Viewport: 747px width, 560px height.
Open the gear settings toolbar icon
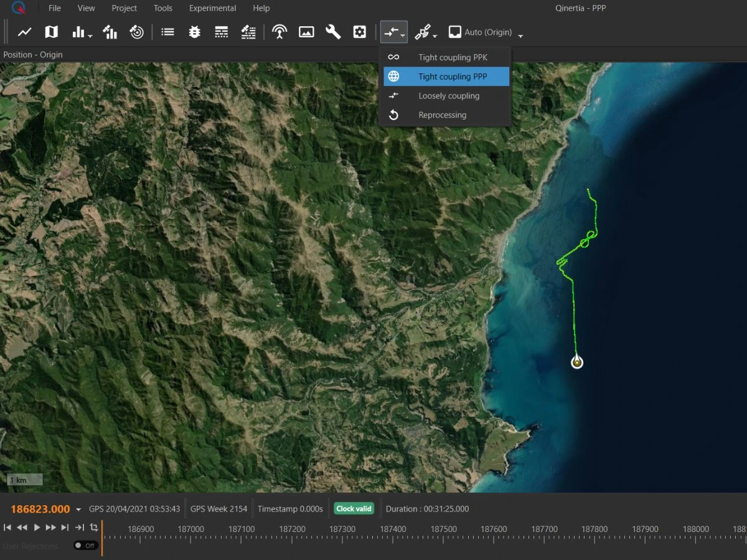(x=360, y=32)
